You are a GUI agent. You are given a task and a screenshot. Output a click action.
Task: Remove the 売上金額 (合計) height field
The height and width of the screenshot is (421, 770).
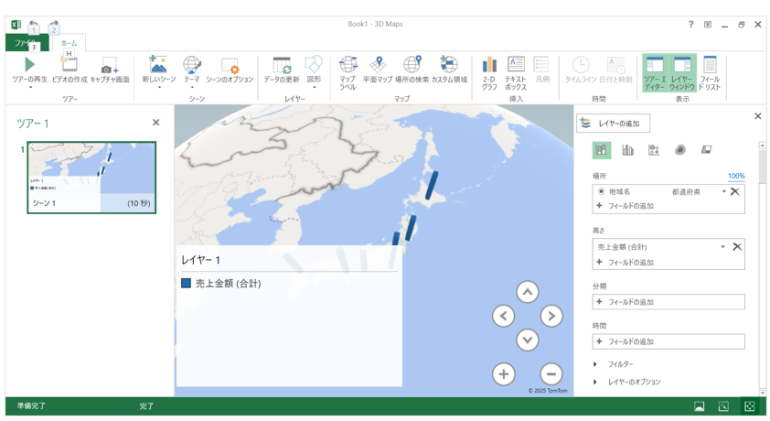(x=737, y=247)
